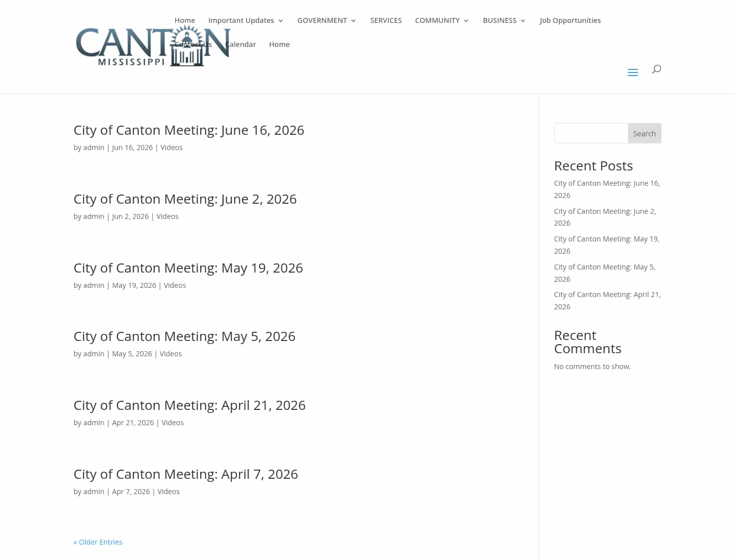Select the 'Apr 7, 2026' date text
This screenshot has height=560, width=735.
(131, 492)
